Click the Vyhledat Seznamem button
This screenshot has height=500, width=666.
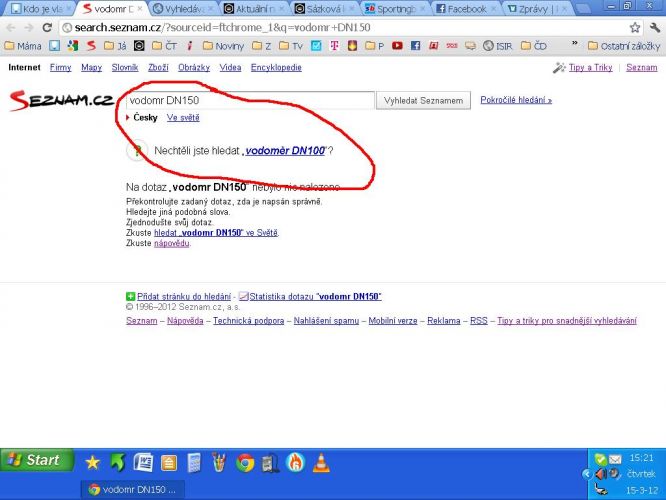[423, 100]
